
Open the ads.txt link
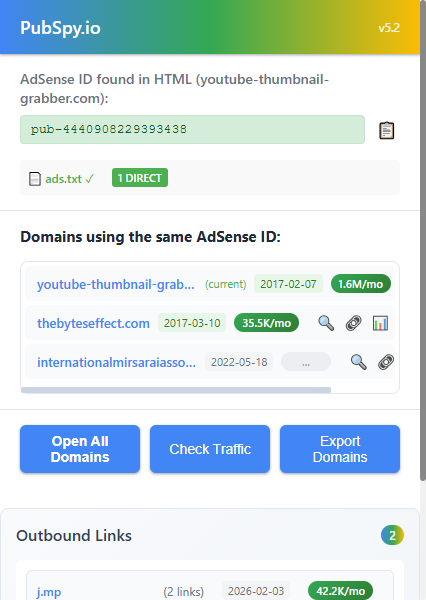point(69,179)
